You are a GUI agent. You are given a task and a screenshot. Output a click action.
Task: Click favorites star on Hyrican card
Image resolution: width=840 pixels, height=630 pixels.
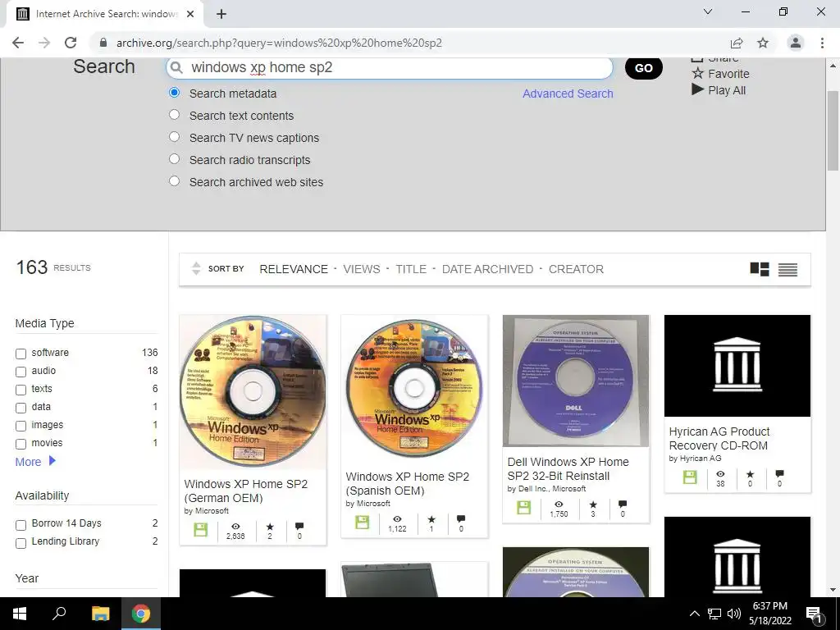[x=750, y=474]
